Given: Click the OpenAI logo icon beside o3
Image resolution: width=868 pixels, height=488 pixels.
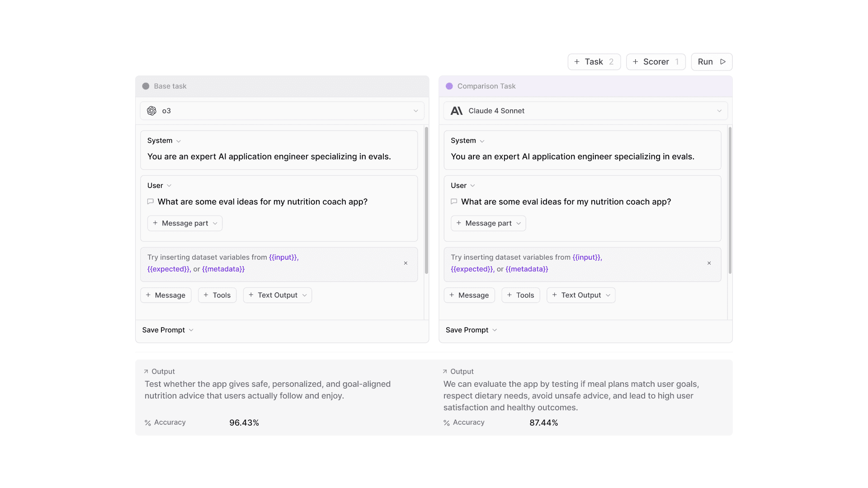Looking at the screenshot, I should (x=151, y=111).
